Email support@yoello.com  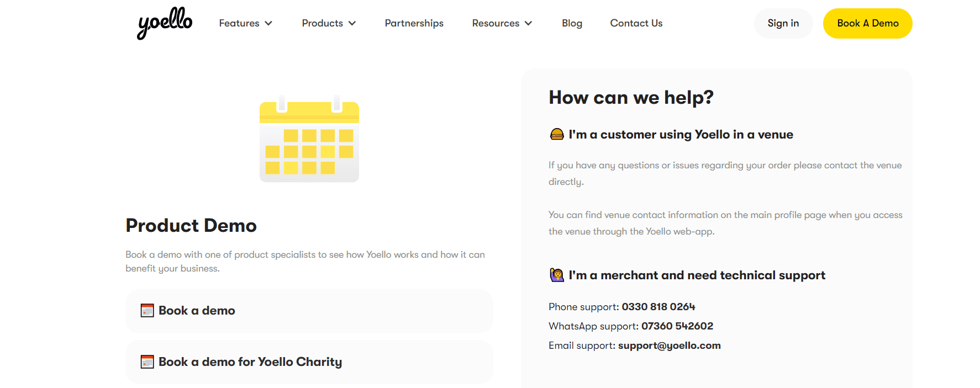(669, 346)
